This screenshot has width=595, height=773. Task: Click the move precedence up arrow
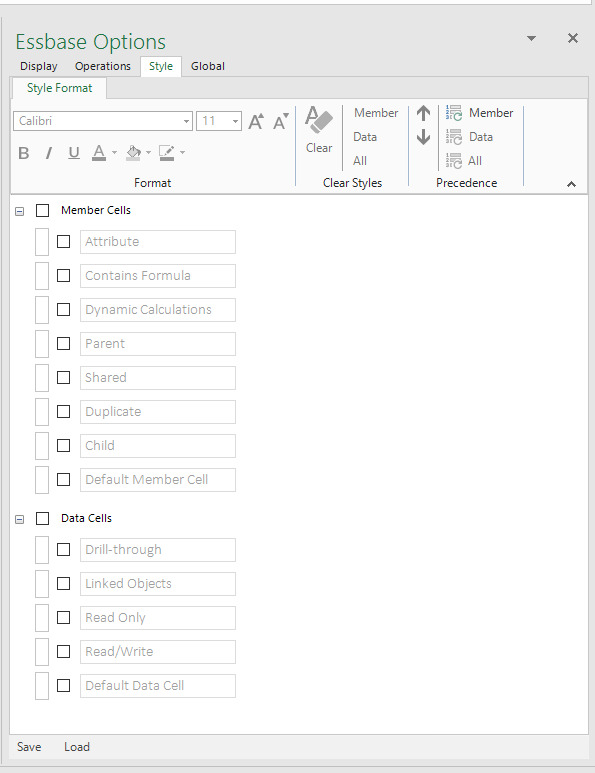pyautogui.click(x=423, y=113)
